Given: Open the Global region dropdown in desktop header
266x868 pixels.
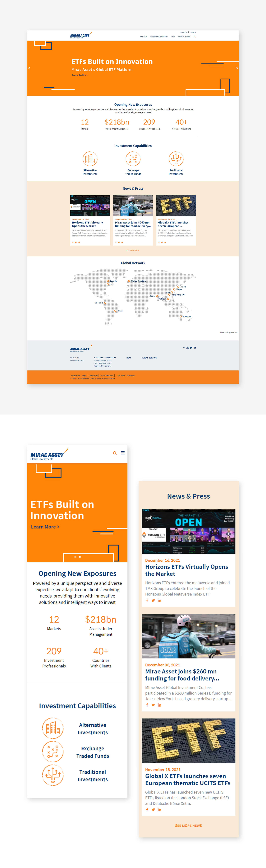Looking at the screenshot, I should 193,32.
